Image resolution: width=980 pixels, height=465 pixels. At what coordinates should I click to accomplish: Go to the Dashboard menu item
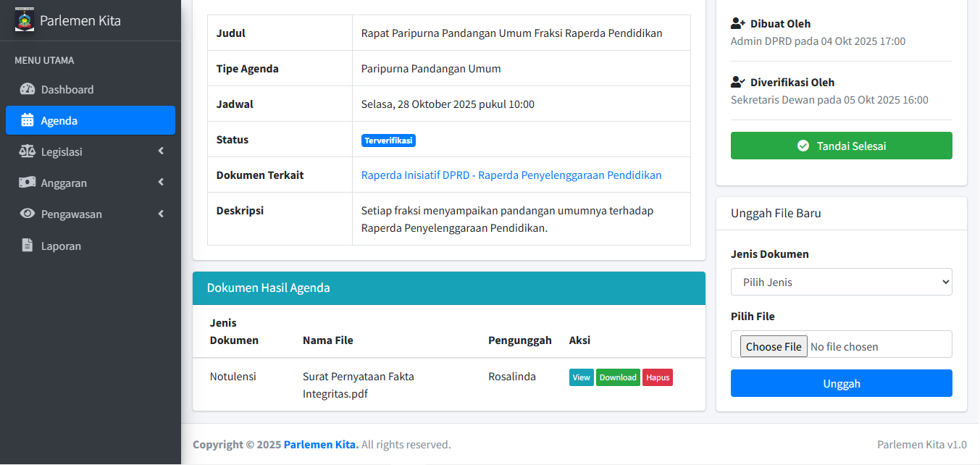coord(67,89)
